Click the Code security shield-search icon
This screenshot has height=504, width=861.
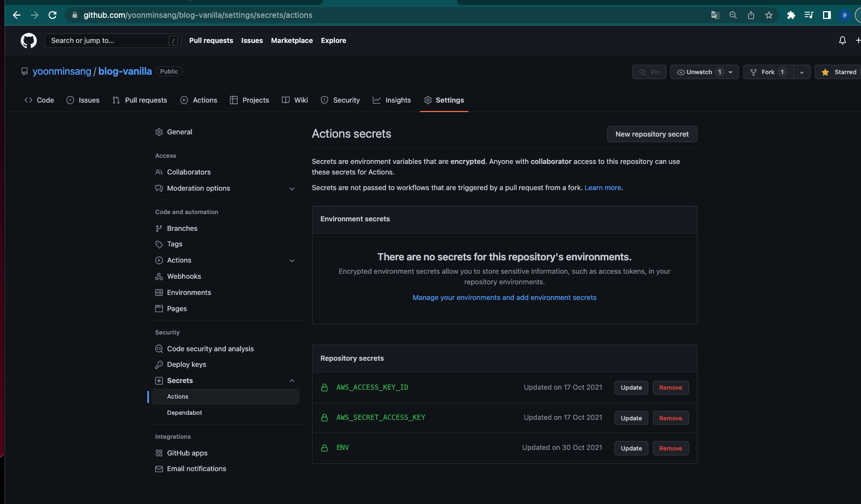(x=159, y=349)
